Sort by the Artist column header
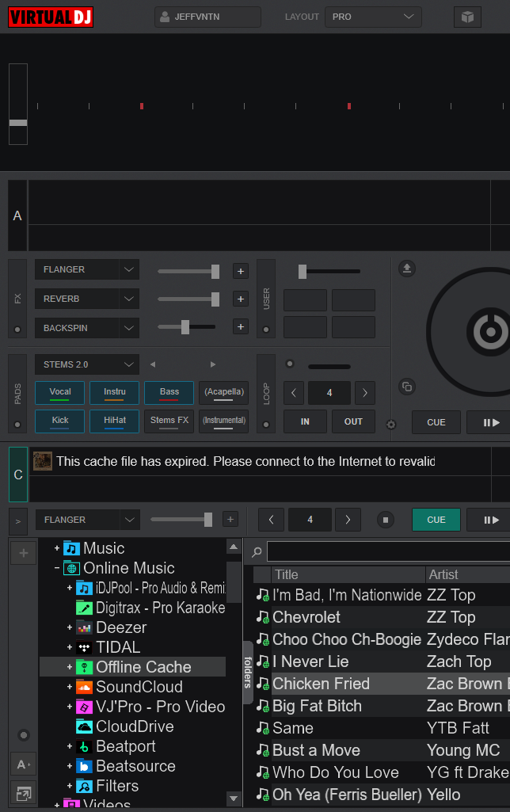 pos(467,575)
